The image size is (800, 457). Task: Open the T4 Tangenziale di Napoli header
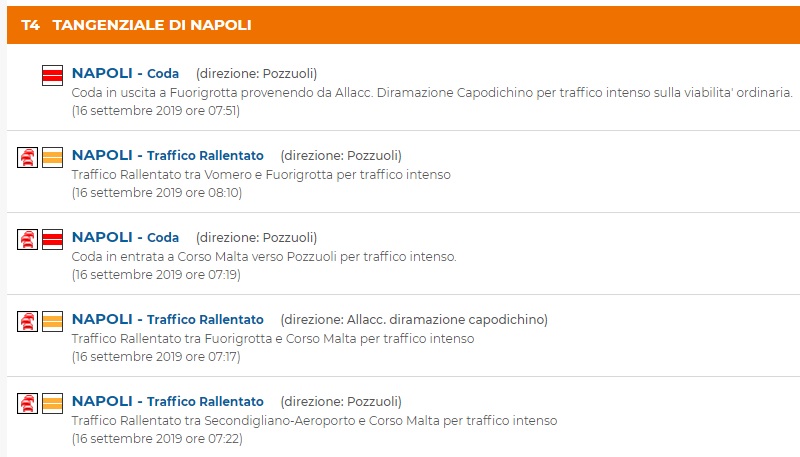point(137,24)
